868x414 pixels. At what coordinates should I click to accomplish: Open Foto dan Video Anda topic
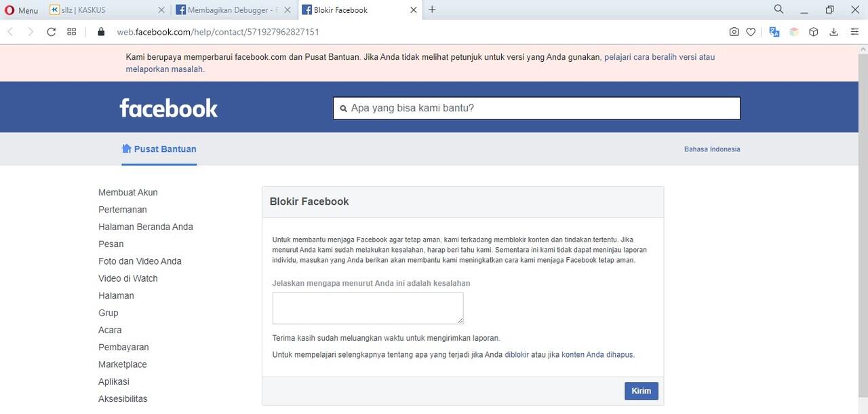(x=140, y=261)
